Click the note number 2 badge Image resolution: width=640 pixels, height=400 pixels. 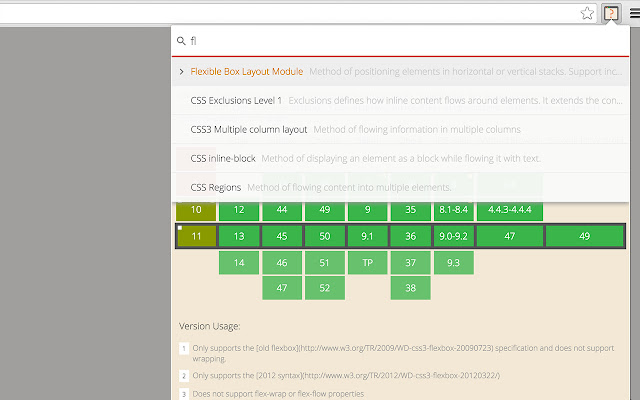[184, 376]
